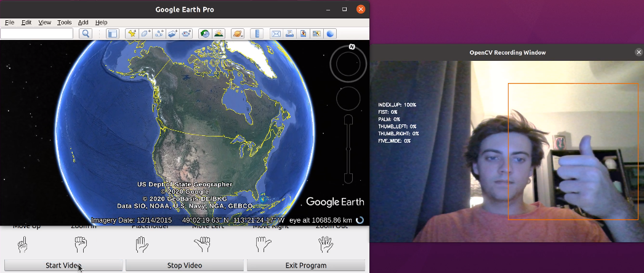Click the zoom in end of slider
The image size is (644, 273).
click(348, 119)
